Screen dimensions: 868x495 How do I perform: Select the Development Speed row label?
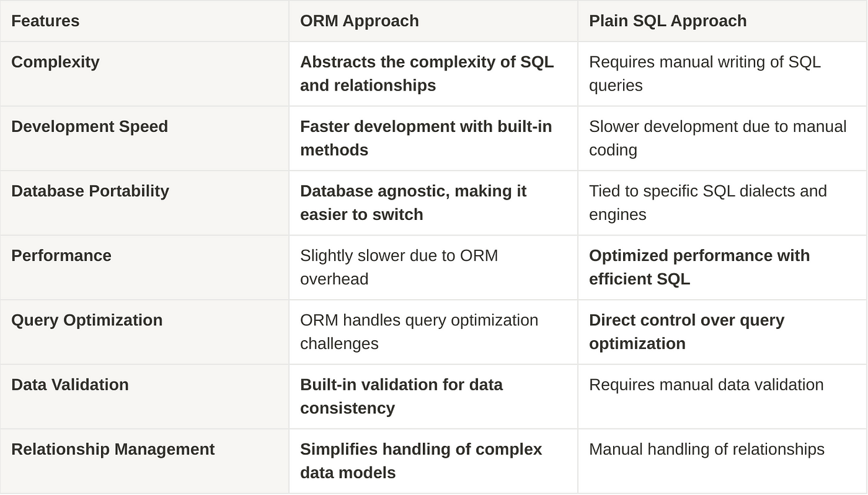point(90,126)
